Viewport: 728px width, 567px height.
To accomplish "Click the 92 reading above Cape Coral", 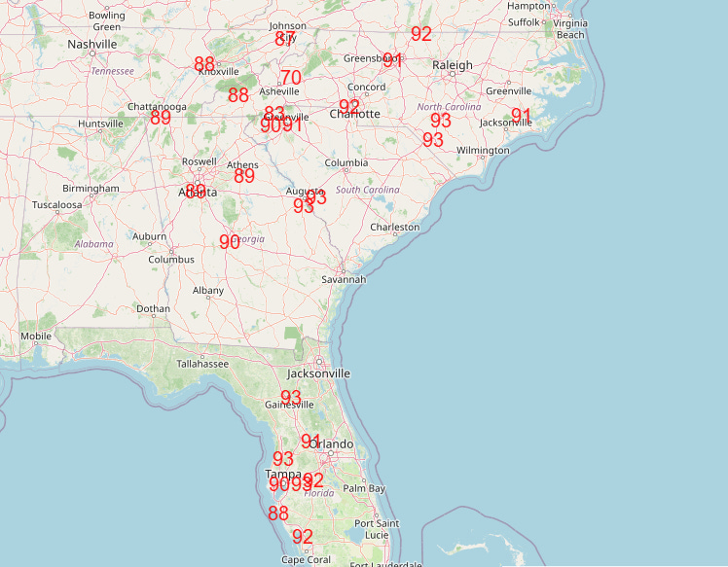I will pyautogui.click(x=303, y=537).
